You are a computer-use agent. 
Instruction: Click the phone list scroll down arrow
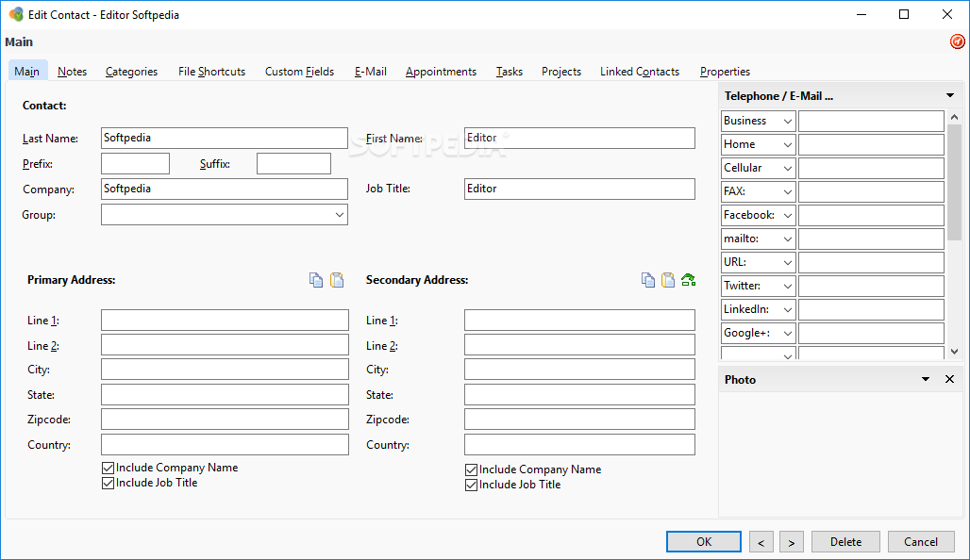coord(955,351)
